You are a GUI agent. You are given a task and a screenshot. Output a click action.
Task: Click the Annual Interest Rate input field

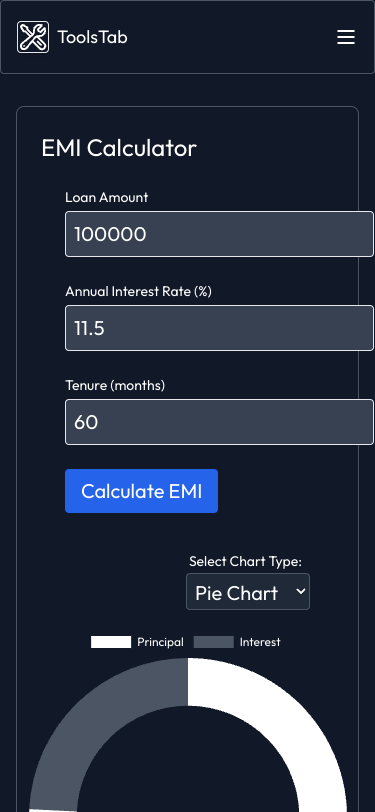click(x=219, y=328)
